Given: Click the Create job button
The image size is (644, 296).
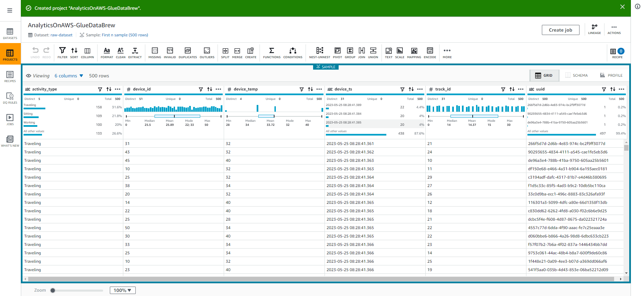Looking at the screenshot, I should [x=561, y=30].
